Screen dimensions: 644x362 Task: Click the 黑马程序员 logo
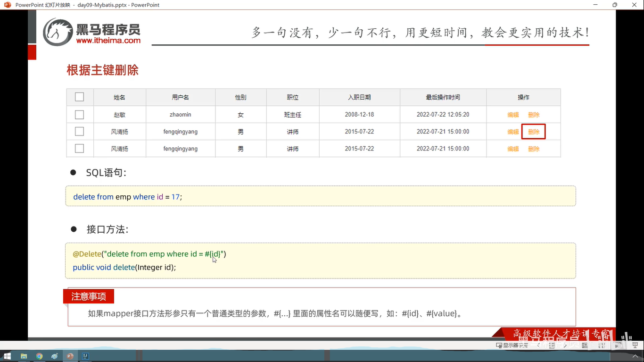click(x=92, y=32)
